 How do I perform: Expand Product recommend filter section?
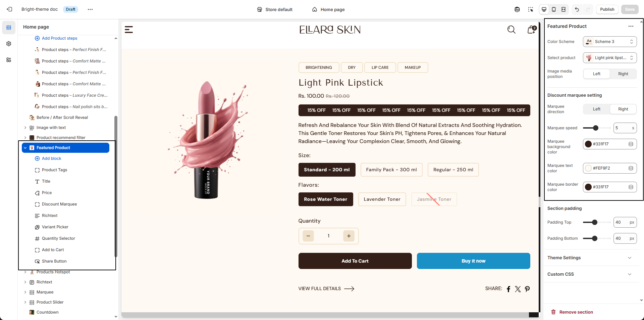point(25,138)
